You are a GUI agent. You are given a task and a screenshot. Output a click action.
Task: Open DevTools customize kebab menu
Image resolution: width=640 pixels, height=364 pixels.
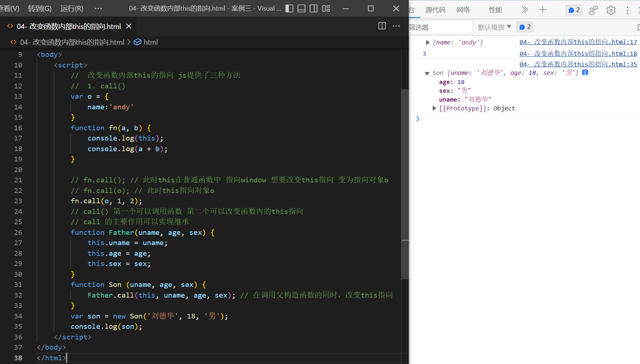(628, 10)
